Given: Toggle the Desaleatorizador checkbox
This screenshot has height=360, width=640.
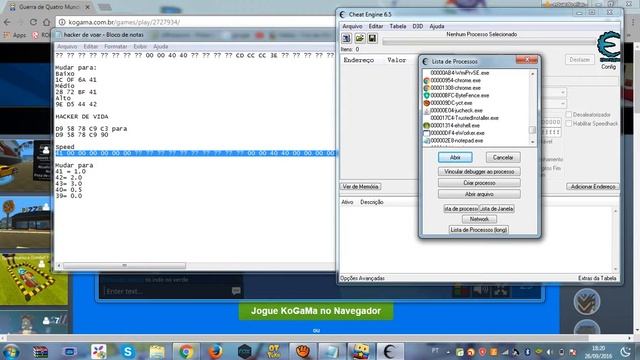Looking at the screenshot, I should [x=569, y=115].
